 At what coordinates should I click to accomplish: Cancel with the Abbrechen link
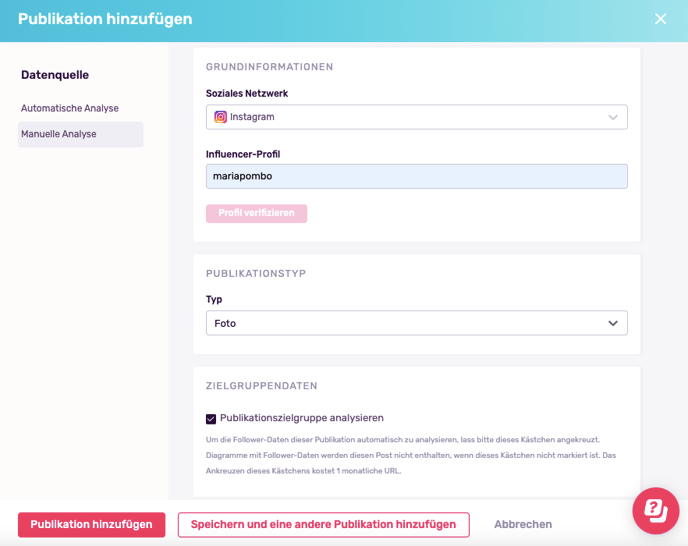click(x=523, y=524)
